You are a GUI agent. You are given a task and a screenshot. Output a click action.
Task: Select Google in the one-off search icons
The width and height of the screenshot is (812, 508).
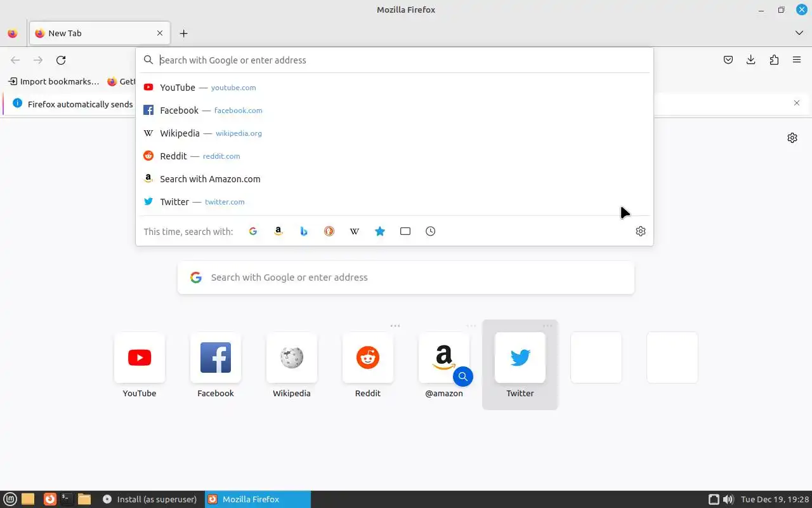253,231
